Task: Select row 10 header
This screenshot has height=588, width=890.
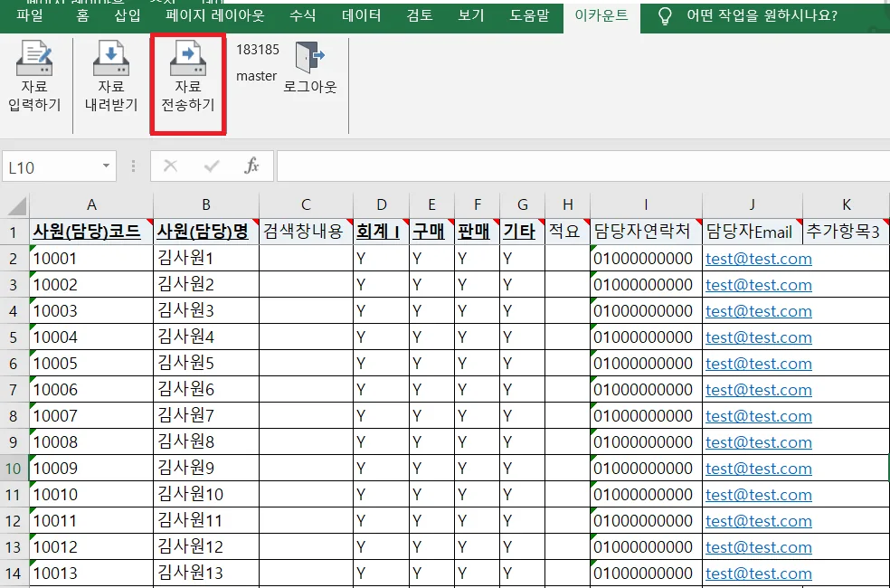Action: [14, 469]
